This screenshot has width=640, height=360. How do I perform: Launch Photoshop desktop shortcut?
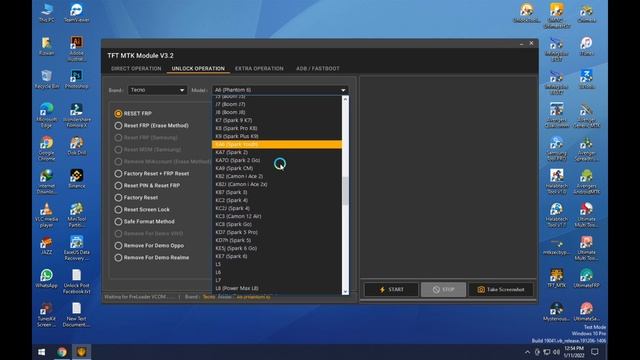coord(76,79)
